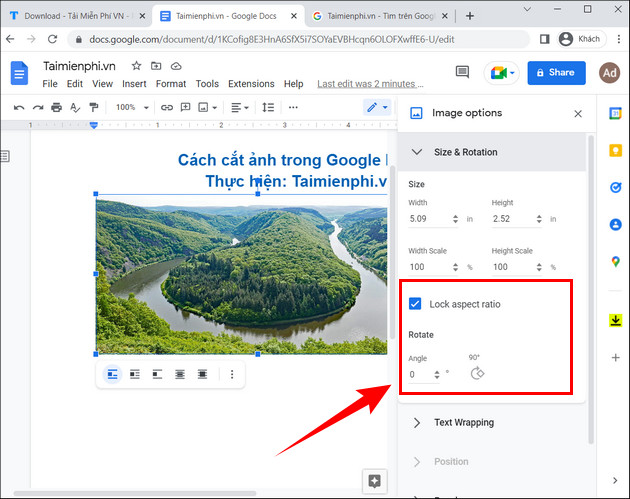The image size is (630, 499).
Task: Insert link using chain icon
Action: point(167,107)
